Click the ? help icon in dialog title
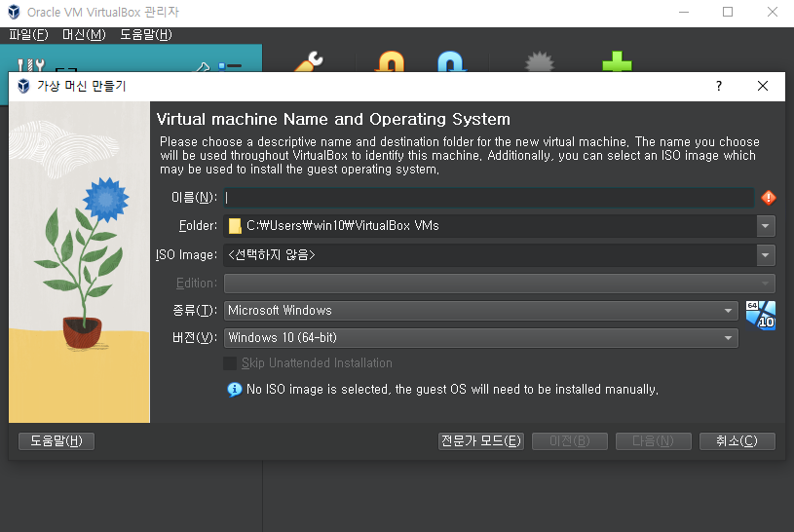The height and width of the screenshot is (532, 794). (x=719, y=86)
